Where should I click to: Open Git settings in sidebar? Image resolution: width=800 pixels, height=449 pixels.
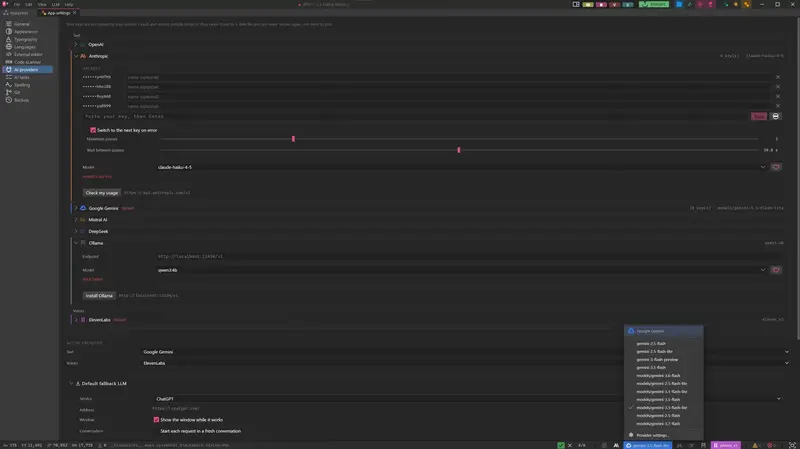28,92
